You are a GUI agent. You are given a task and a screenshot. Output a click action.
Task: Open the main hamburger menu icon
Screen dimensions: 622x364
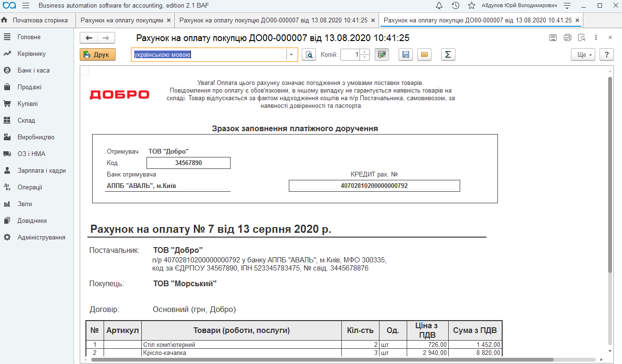(x=26, y=6)
